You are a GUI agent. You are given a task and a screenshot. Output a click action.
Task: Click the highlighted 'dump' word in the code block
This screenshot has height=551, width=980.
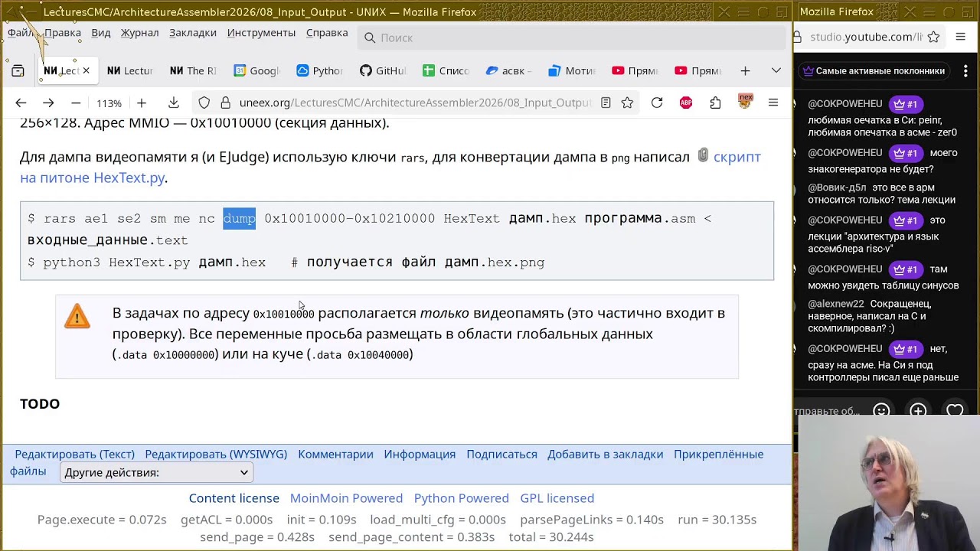239,218
